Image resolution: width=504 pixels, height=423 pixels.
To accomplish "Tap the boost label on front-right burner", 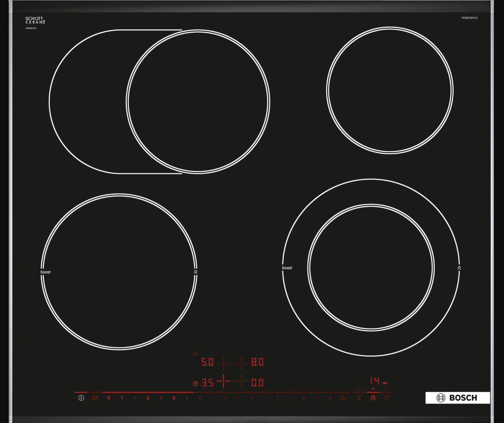I will (287, 268).
